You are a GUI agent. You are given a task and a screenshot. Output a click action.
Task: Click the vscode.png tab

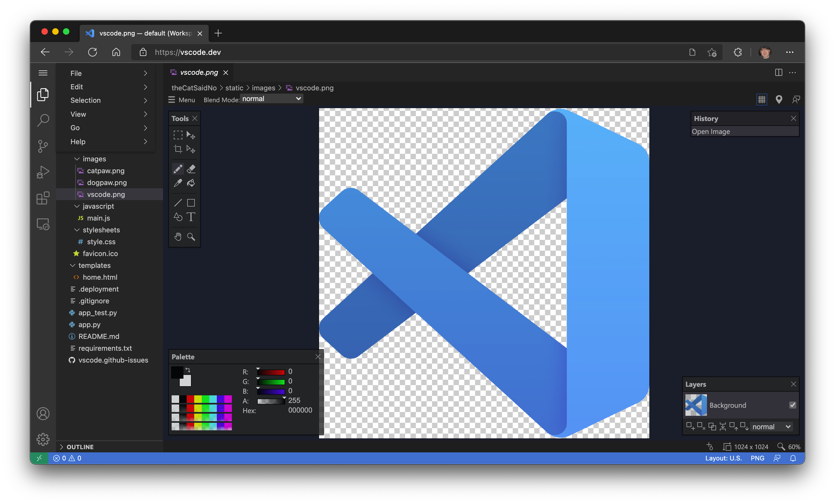tap(199, 72)
